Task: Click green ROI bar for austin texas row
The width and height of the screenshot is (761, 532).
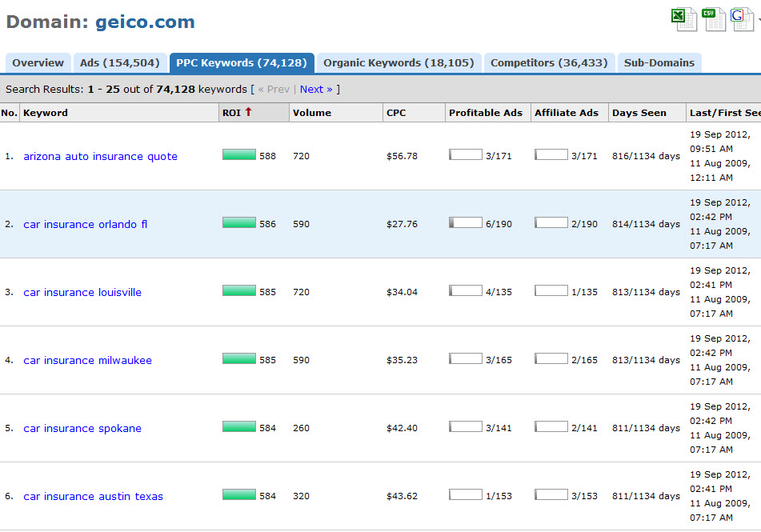Action: 238,494
